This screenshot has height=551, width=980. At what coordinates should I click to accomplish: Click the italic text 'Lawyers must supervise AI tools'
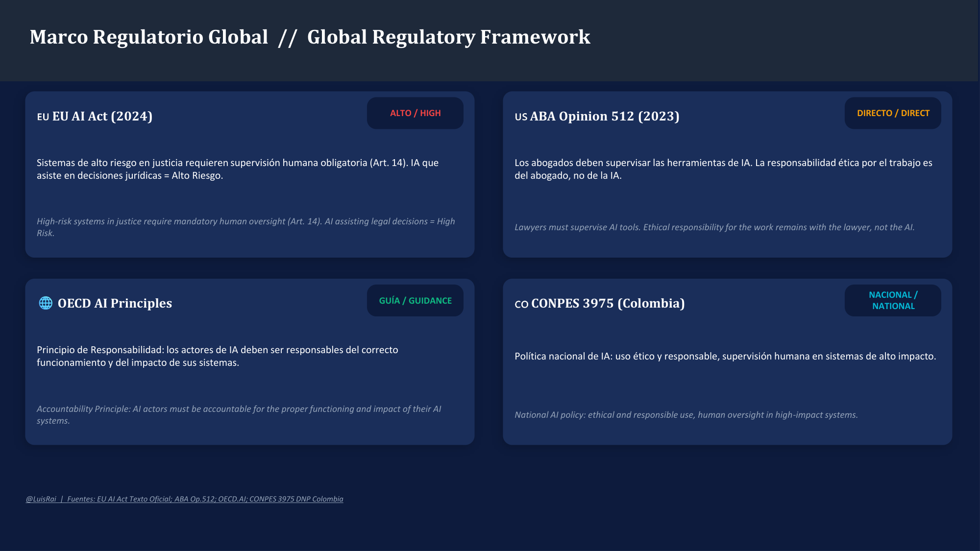[714, 227]
